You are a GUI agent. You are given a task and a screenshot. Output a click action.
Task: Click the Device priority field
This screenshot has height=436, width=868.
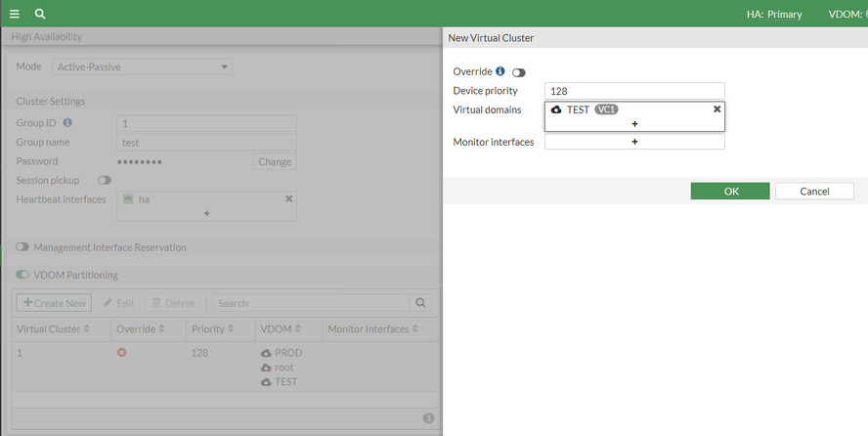tap(634, 91)
